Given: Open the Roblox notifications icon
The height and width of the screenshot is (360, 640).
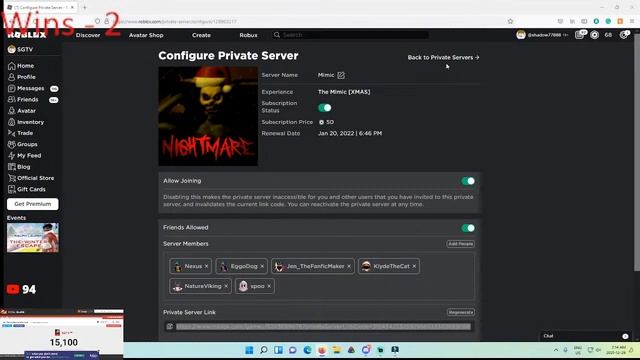Looking at the screenshot, I should (x=580, y=35).
